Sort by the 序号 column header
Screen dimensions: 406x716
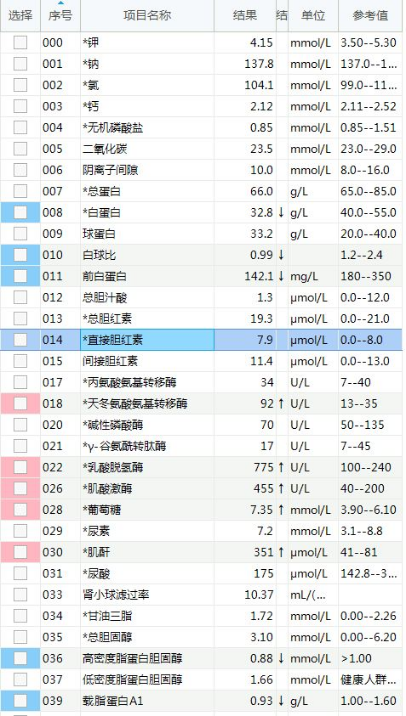(60, 16)
